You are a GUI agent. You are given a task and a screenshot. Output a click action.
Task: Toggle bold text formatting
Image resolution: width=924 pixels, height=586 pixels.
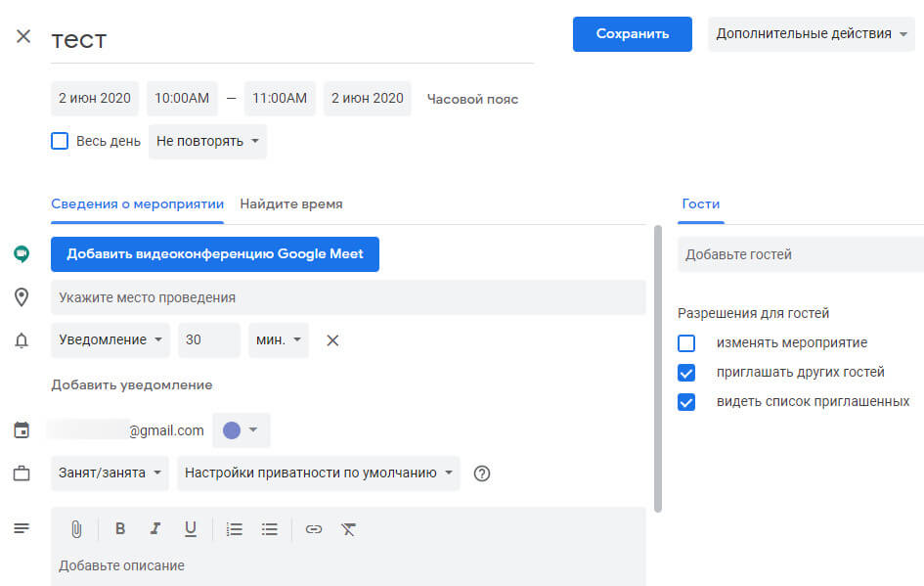[x=120, y=529]
